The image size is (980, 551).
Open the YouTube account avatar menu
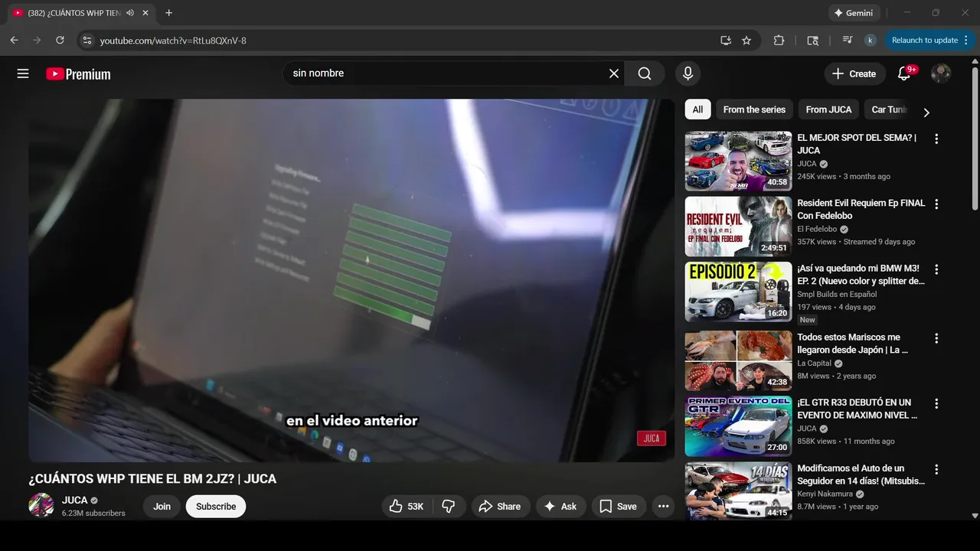[x=941, y=73]
